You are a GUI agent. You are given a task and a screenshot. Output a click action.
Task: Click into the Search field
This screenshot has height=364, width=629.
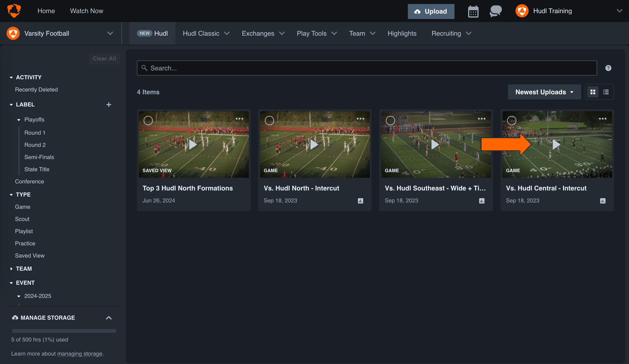(x=367, y=68)
